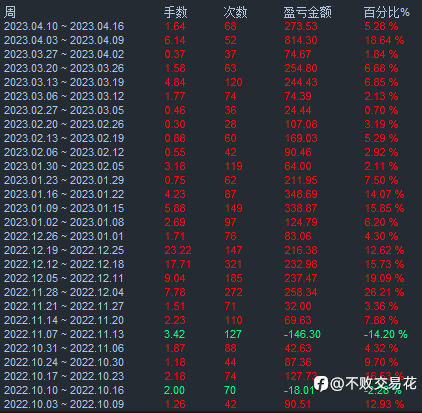Select week 2022.10.31 ~ 2022.11.06
Screen dimensions: 422x413
64,348
